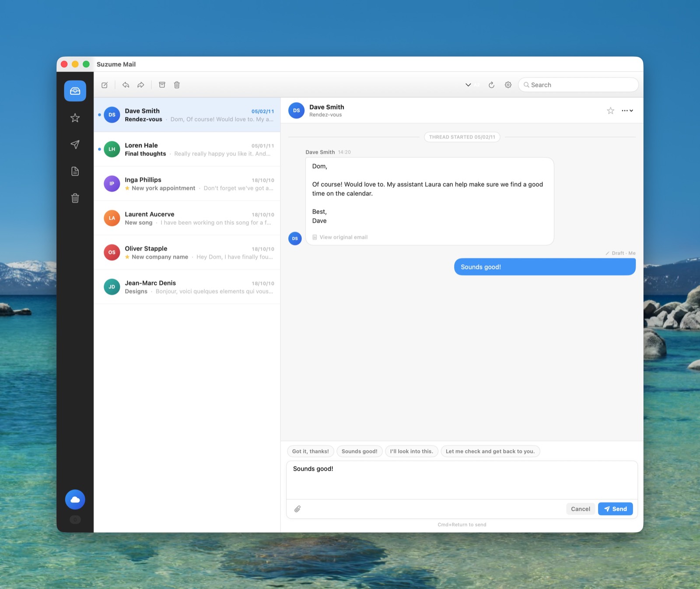700x589 pixels.
Task: Open the Starred folder in sidebar
Action: tap(75, 118)
